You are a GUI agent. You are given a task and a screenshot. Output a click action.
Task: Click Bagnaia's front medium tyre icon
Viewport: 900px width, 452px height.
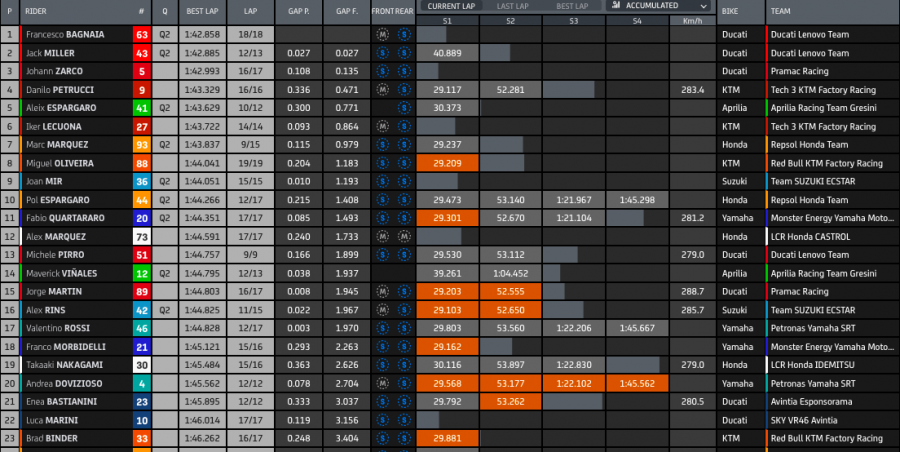383,34
